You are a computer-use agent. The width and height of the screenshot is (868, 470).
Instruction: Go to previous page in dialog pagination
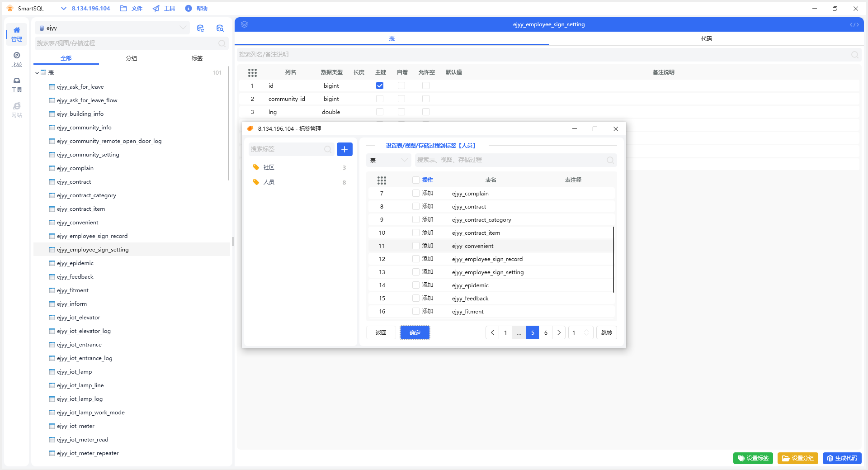coord(492,333)
